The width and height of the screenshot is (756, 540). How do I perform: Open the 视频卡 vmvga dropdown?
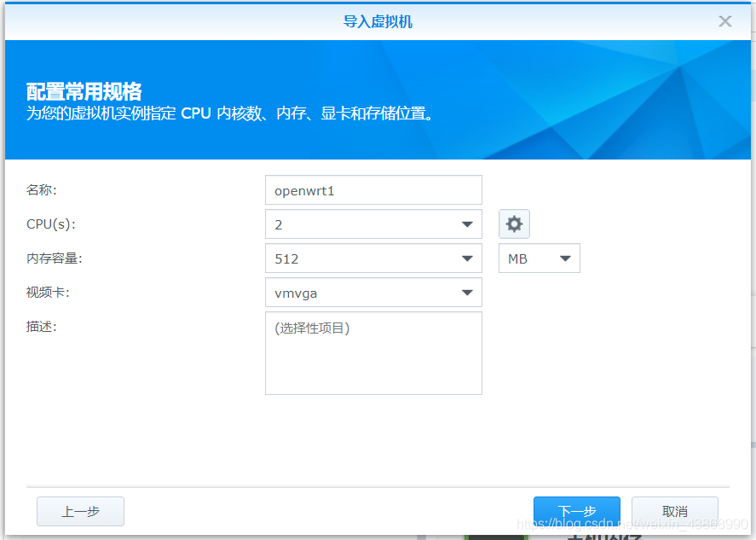click(373, 293)
